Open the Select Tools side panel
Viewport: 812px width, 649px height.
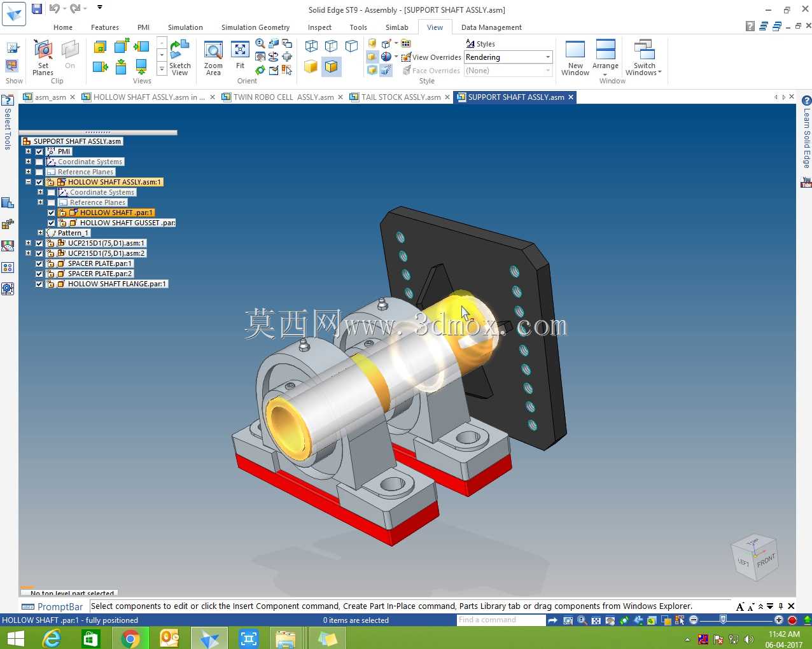[8, 123]
